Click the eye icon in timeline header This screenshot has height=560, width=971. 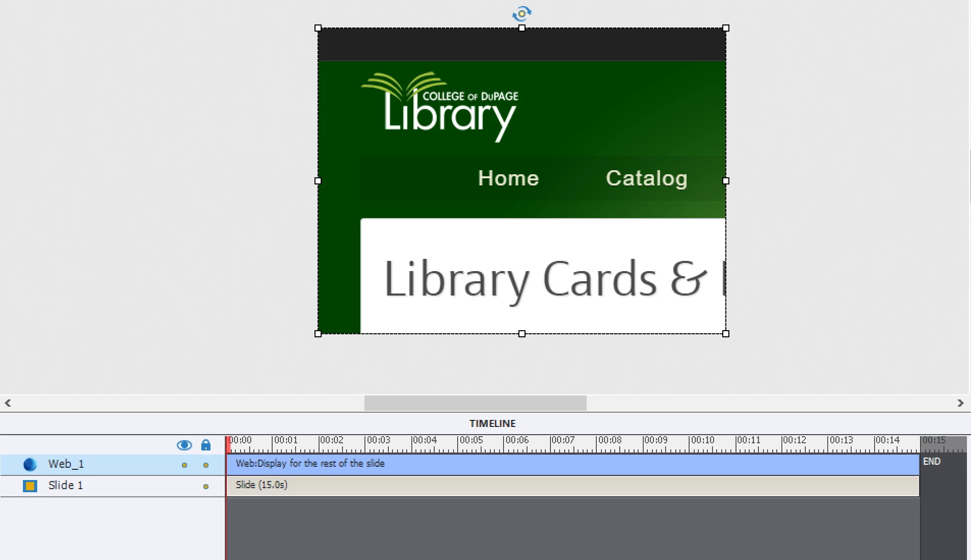coord(184,445)
